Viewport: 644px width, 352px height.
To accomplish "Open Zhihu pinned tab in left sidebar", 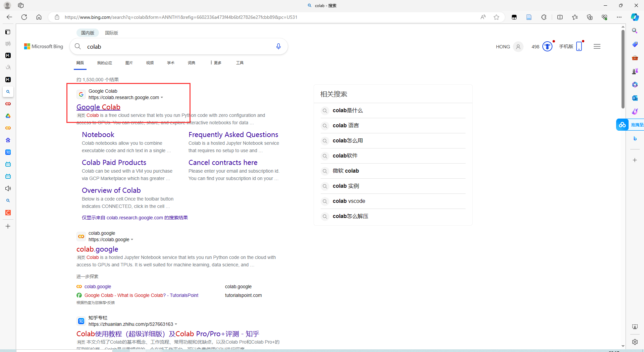I will [x=8, y=152].
